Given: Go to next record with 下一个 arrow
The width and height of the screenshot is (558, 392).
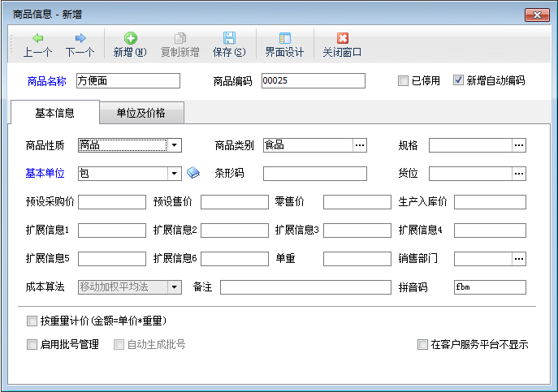Looking at the screenshot, I should pyautogui.click(x=80, y=38).
